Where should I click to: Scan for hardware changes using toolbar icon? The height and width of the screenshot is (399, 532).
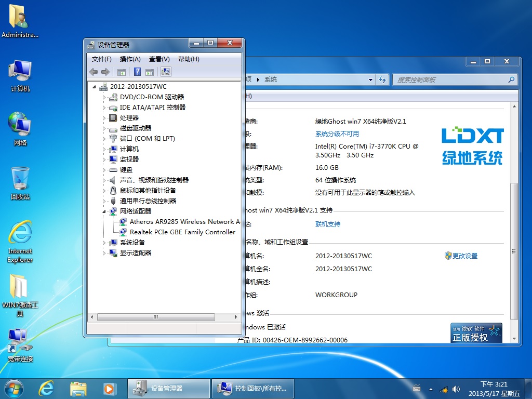pyautogui.click(x=166, y=72)
